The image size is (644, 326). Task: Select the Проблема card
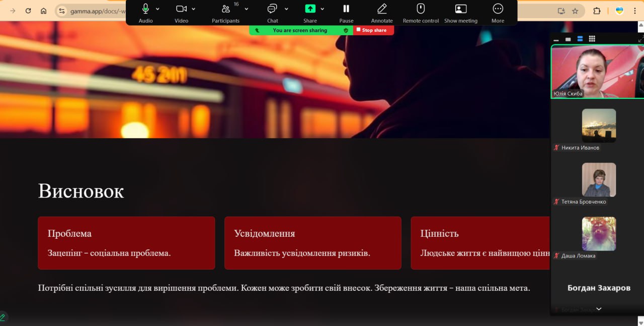coord(126,243)
